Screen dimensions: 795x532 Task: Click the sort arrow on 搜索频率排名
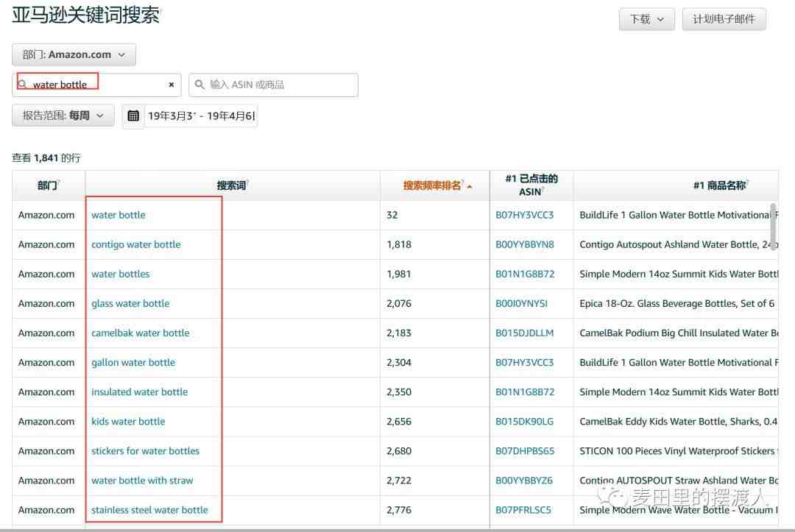point(470,186)
